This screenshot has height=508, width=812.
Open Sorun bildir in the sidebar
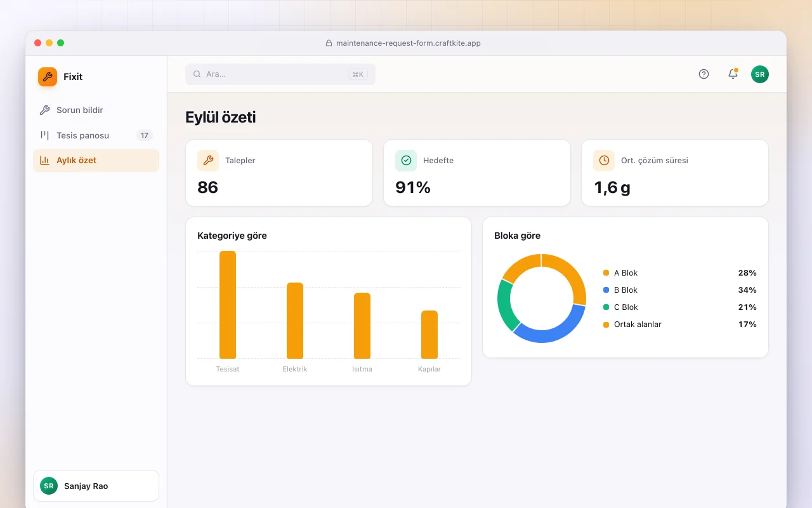(x=96, y=110)
